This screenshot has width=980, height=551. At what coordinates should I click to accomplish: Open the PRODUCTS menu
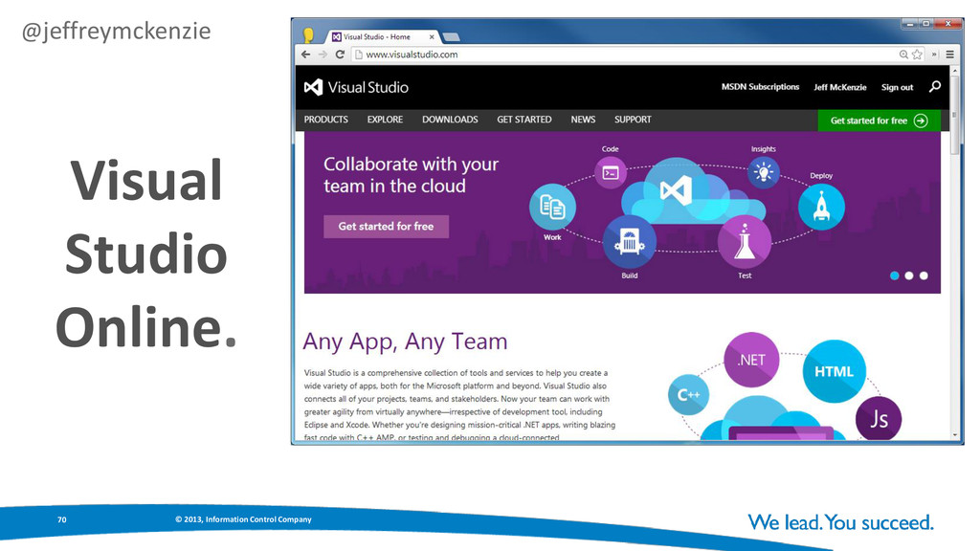(x=325, y=120)
